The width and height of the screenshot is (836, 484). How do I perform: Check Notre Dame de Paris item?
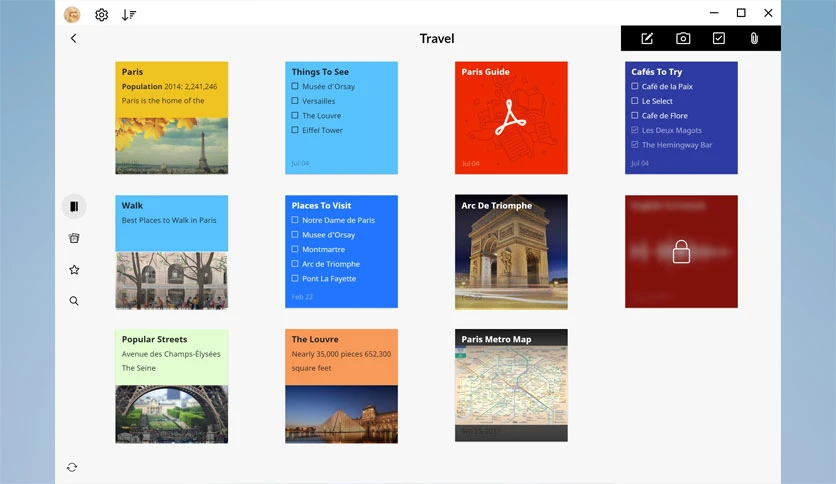[x=295, y=220]
